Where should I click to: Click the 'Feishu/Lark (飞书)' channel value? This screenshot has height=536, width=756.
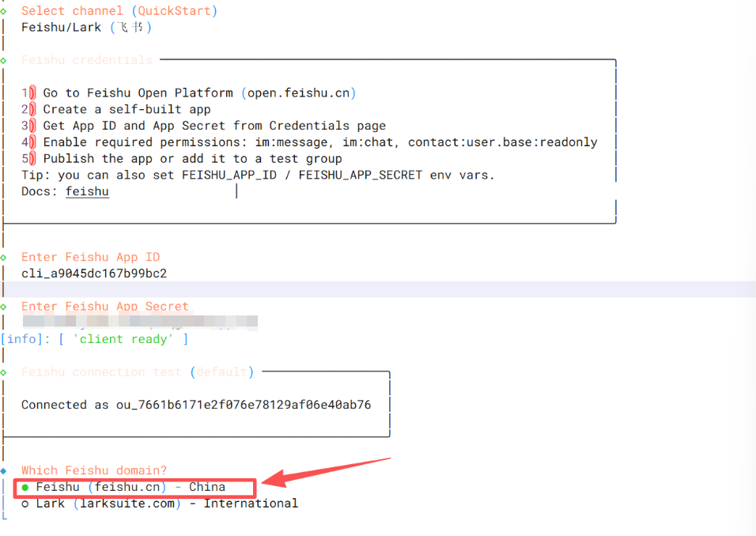pos(86,27)
